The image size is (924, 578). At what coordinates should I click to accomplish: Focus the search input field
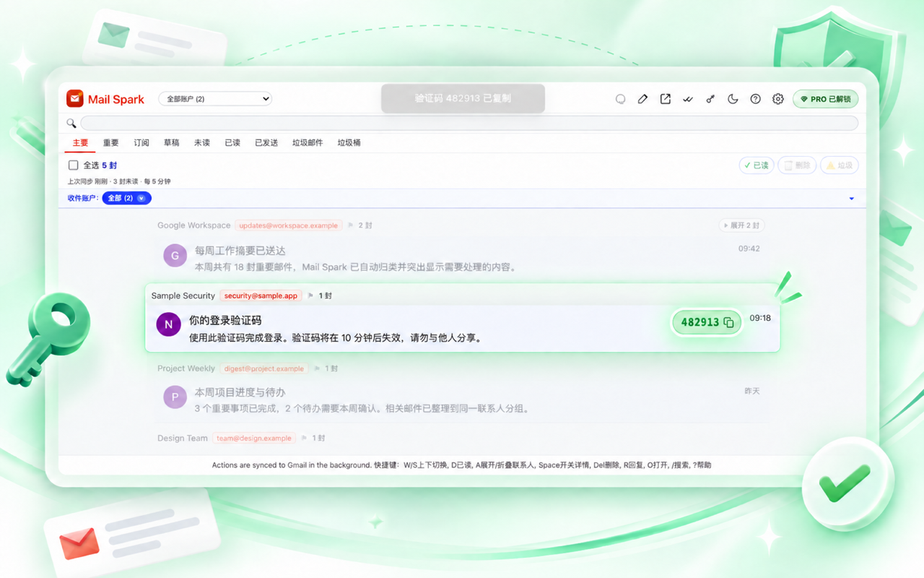pos(469,123)
